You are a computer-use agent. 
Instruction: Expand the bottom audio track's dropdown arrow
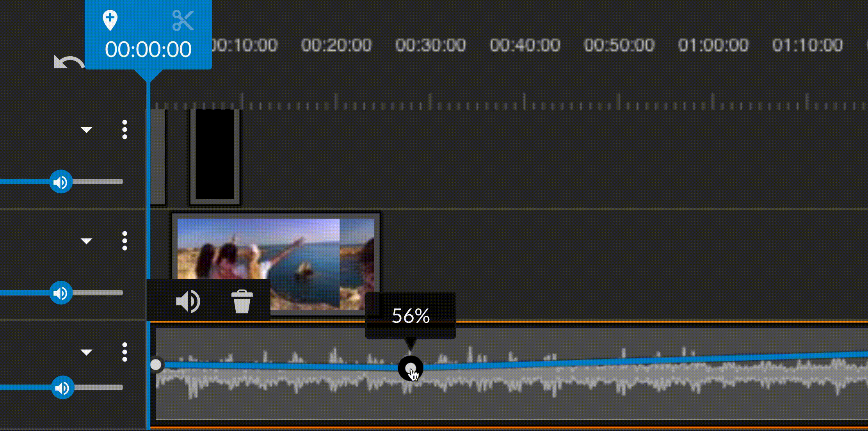[x=86, y=352]
